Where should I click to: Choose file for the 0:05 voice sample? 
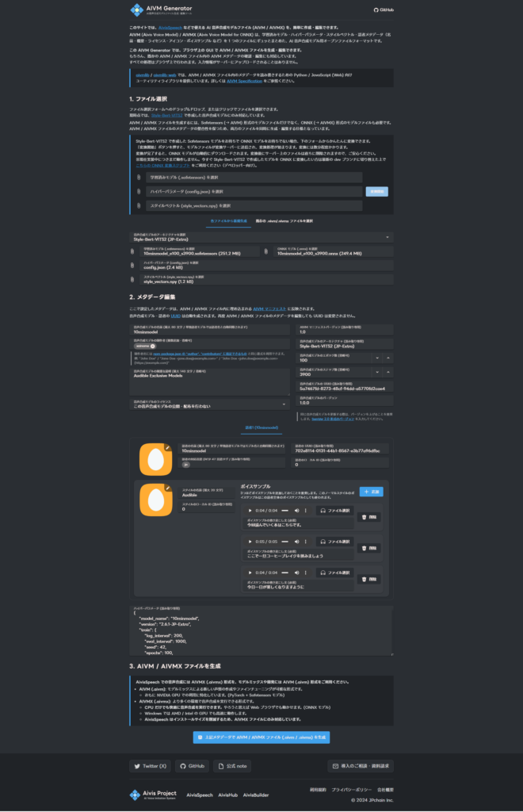pos(334,542)
